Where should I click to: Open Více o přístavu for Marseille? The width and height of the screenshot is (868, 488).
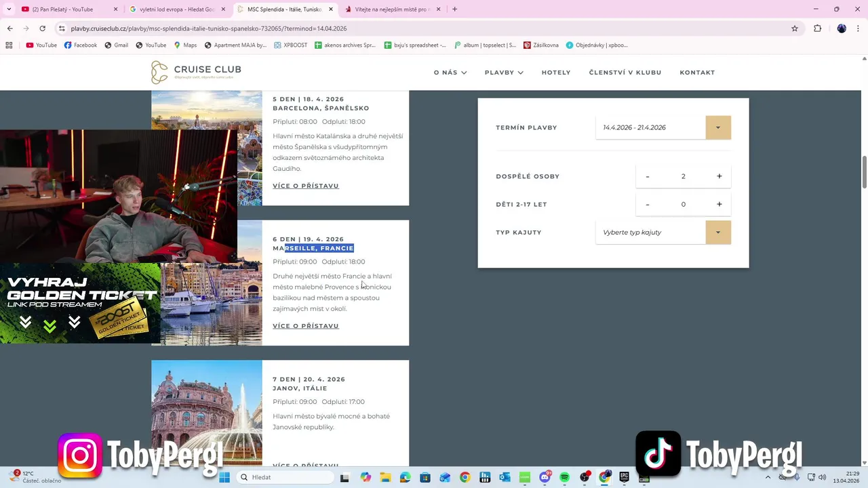point(306,326)
